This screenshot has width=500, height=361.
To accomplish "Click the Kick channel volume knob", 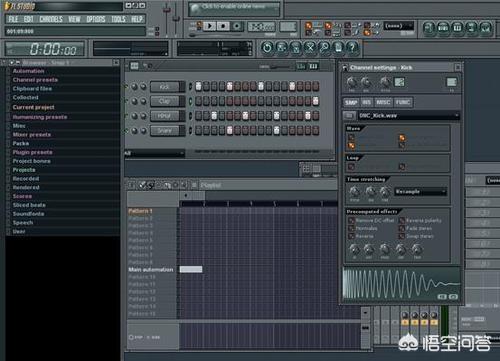I will [x=143, y=87].
